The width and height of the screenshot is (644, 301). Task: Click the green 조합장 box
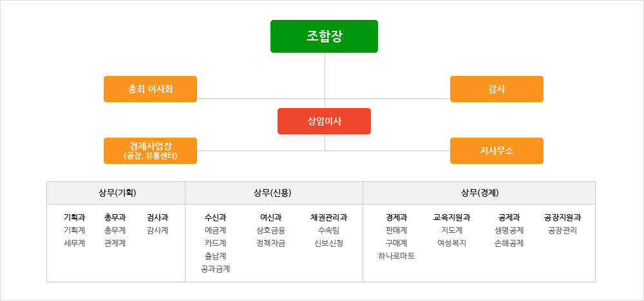(x=324, y=36)
